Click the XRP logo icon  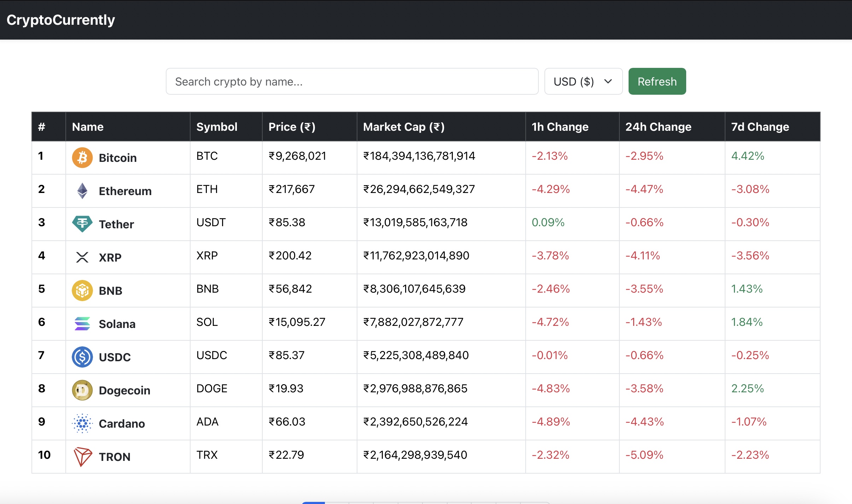(82, 257)
